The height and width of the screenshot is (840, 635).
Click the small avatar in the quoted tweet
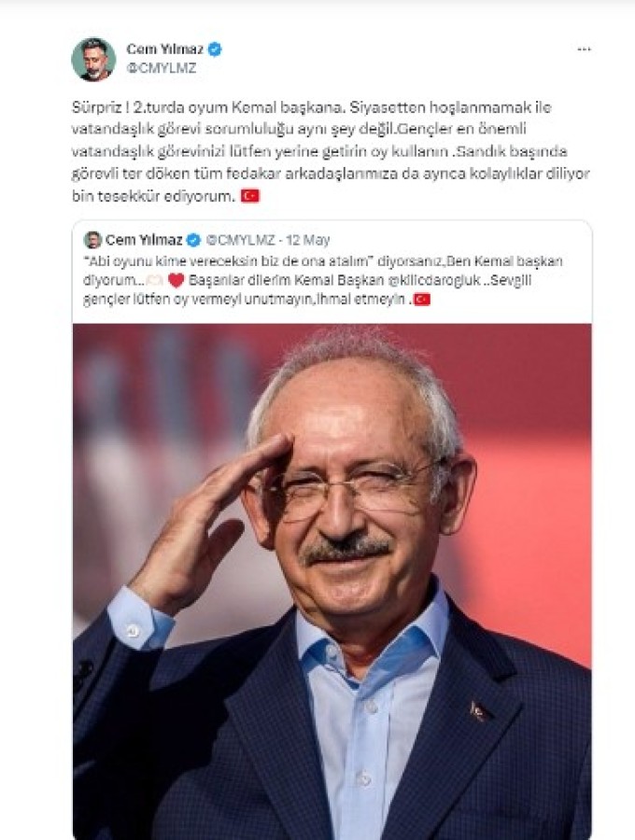[x=92, y=240]
